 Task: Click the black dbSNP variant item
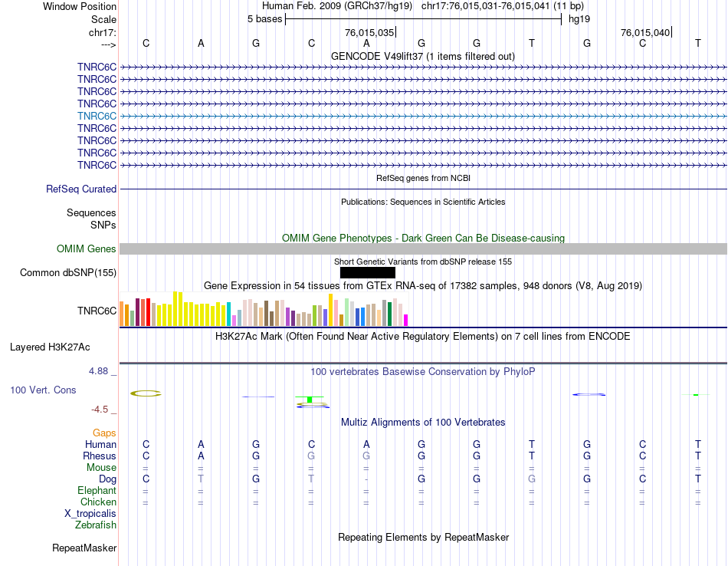click(x=368, y=273)
